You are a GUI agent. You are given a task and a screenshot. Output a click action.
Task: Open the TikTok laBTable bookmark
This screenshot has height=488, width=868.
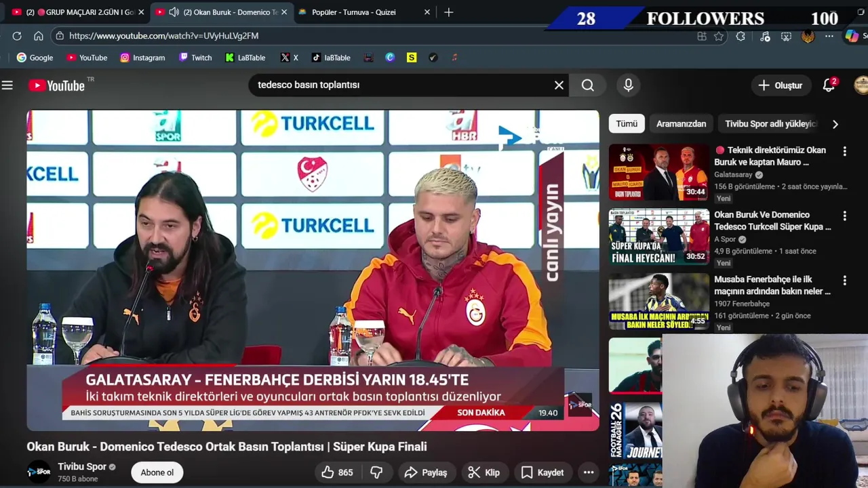pyautogui.click(x=331, y=58)
